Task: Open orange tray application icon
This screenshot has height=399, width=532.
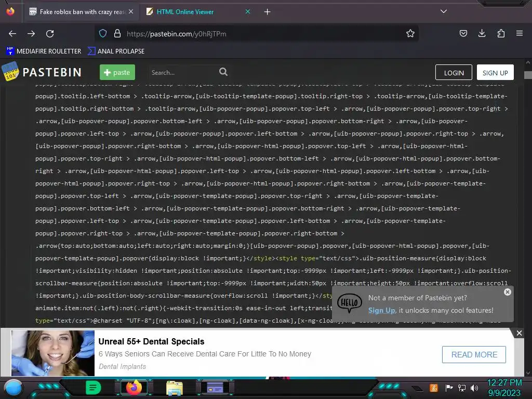Action: pyautogui.click(x=433, y=388)
